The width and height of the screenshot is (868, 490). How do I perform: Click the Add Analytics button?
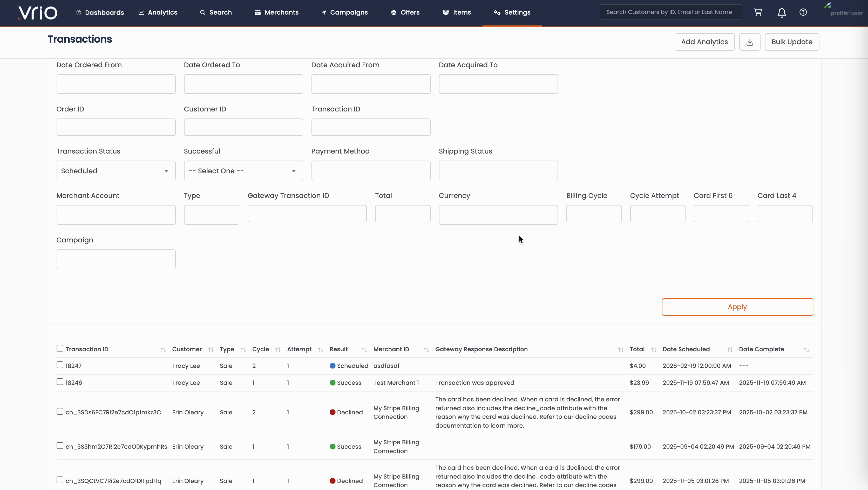click(704, 42)
